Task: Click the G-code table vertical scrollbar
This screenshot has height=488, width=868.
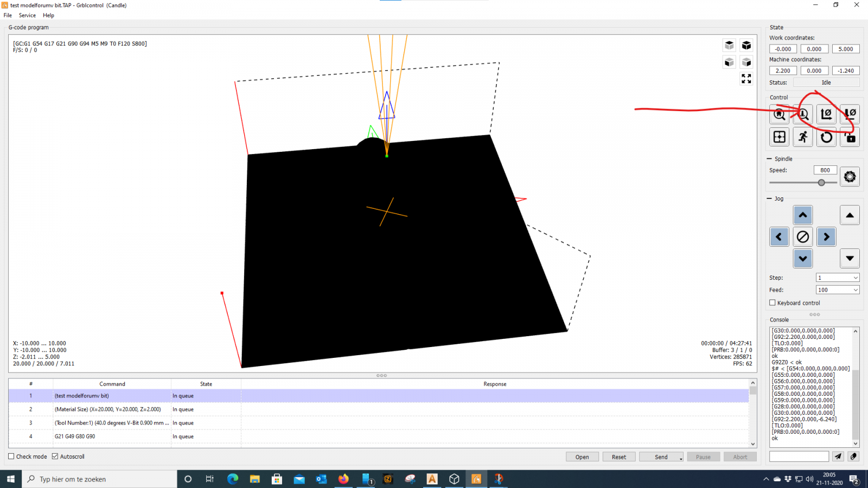Action: [x=753, y=413]
